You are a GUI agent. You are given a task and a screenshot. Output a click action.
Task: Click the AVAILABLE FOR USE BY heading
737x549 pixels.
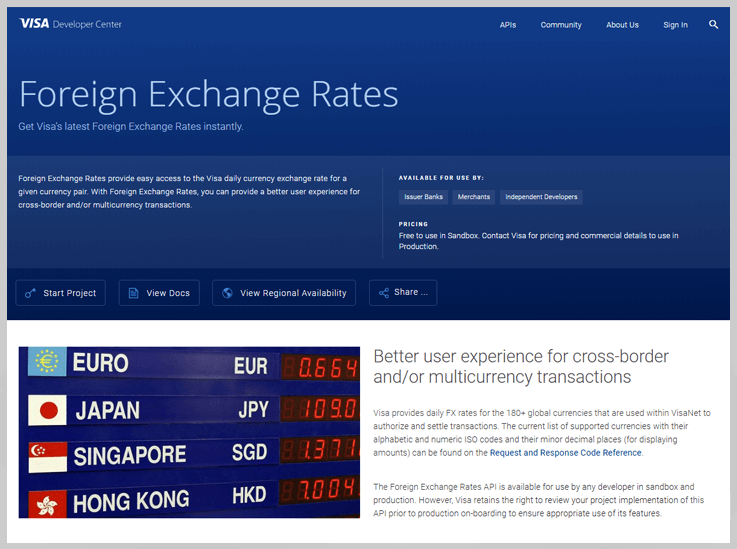441,178
